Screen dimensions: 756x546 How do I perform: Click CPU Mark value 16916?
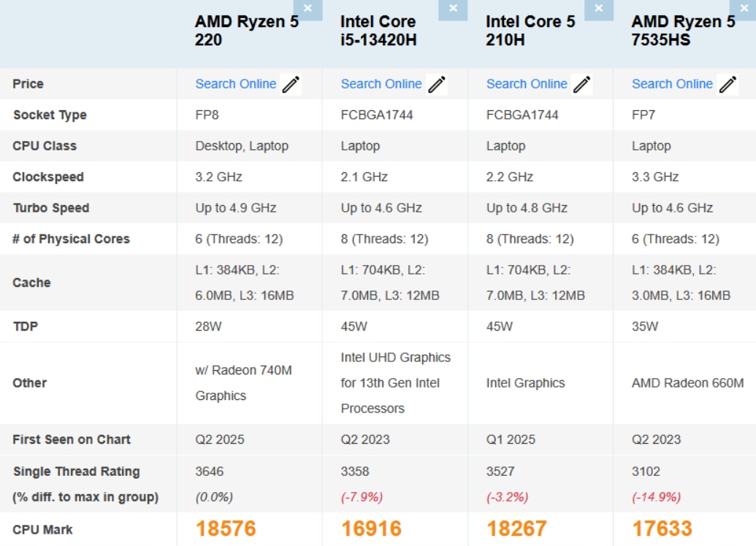pyautogui.click(x=371, y=528)
